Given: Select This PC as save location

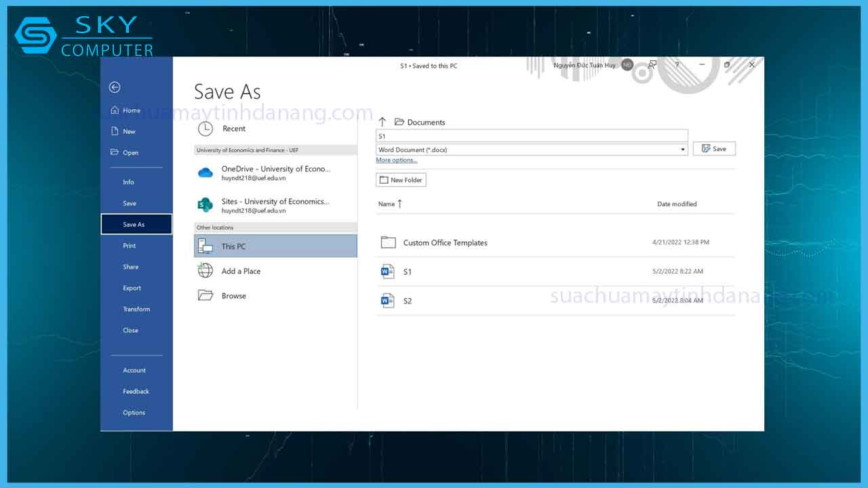Looking at the screenshot, I should coord(275,246).
